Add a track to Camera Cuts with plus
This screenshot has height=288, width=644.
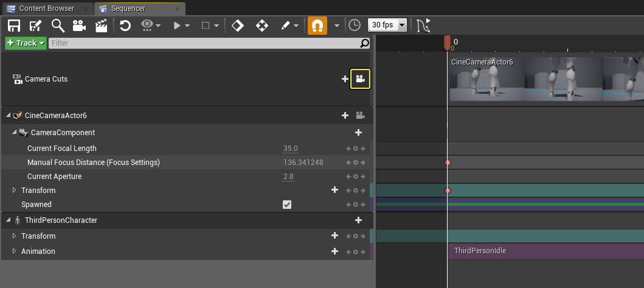(345, 79)
